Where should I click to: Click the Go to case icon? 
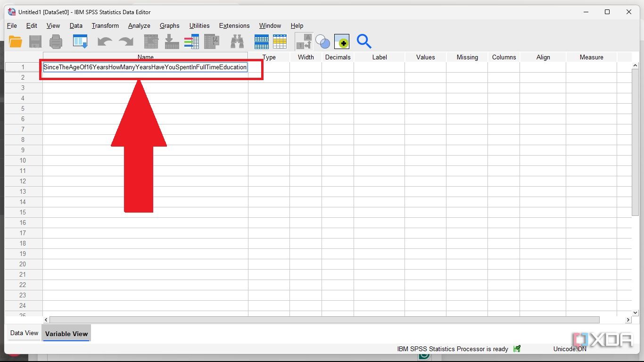(151, 41)
